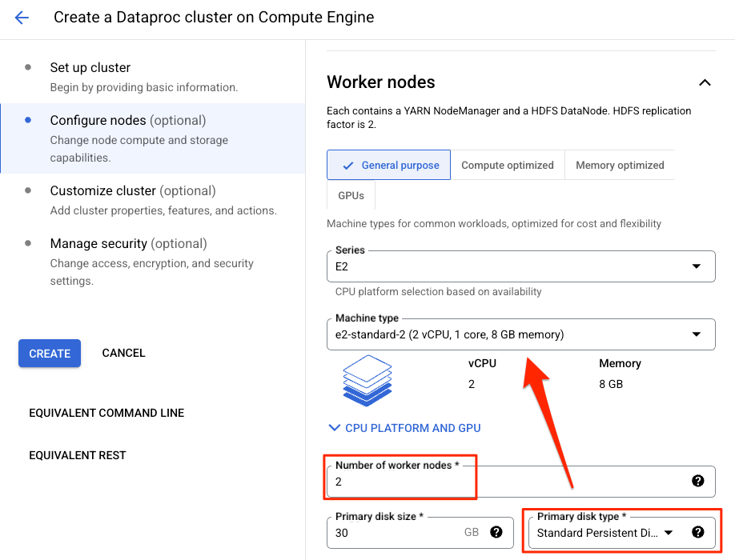Select the General purpose machine family

coord(389,166)
